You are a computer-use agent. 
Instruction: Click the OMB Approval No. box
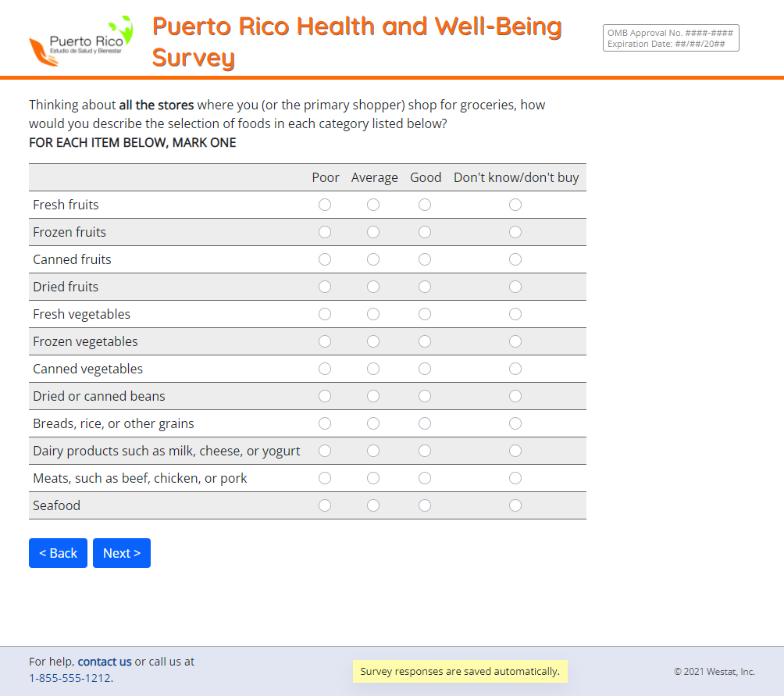671,38
